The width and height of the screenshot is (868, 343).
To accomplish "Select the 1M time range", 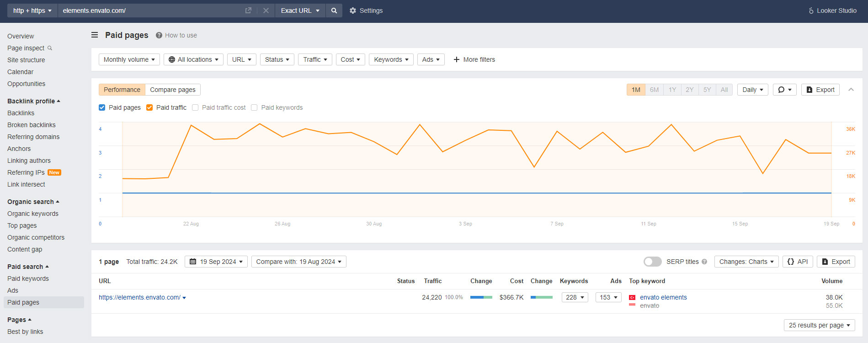I will (636, 90).
